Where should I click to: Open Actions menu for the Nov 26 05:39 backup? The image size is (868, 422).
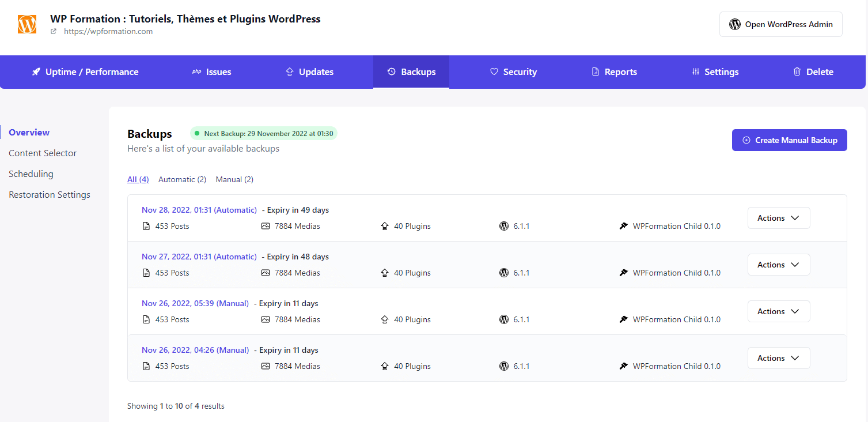778,311
